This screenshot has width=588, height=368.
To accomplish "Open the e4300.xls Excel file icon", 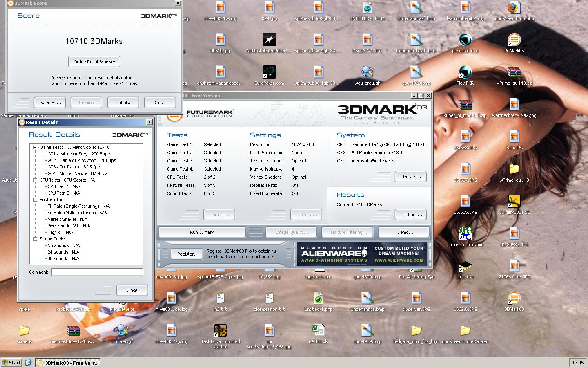I will click(x=318, y=334).
